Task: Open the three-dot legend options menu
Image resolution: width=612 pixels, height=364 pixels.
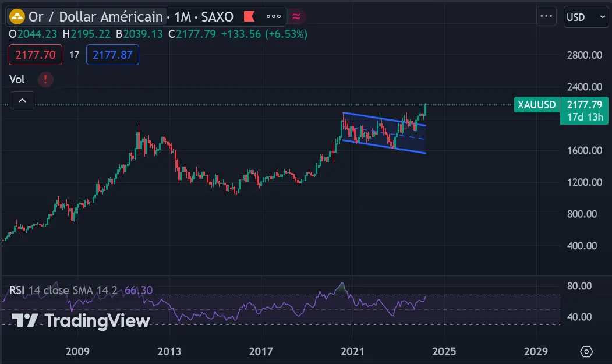Action: coord(274,16)
